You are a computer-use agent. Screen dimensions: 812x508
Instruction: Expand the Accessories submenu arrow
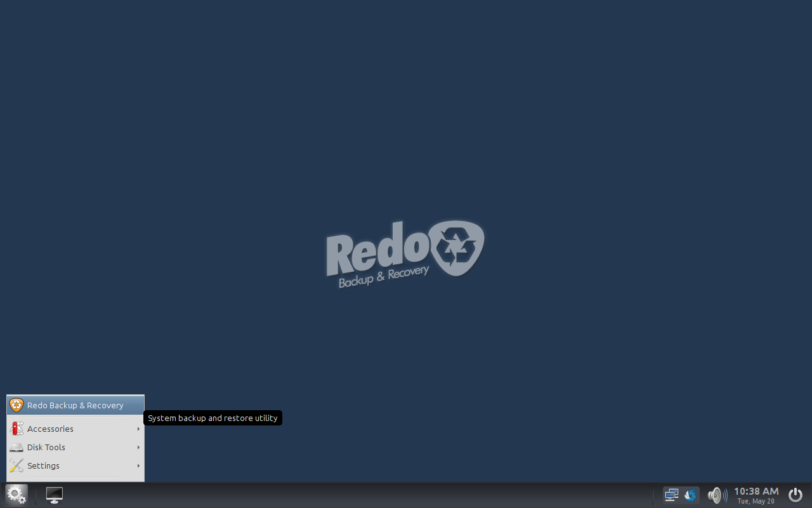click(x=138, y=429)
